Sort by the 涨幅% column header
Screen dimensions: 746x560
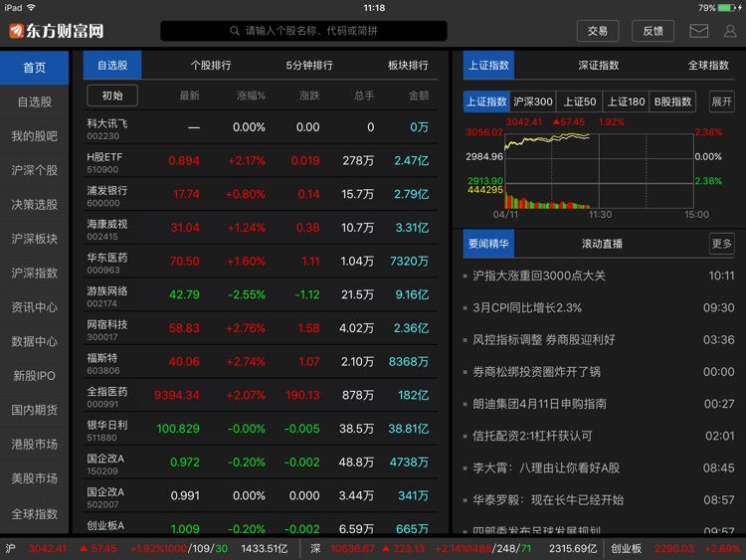[251, 95]
